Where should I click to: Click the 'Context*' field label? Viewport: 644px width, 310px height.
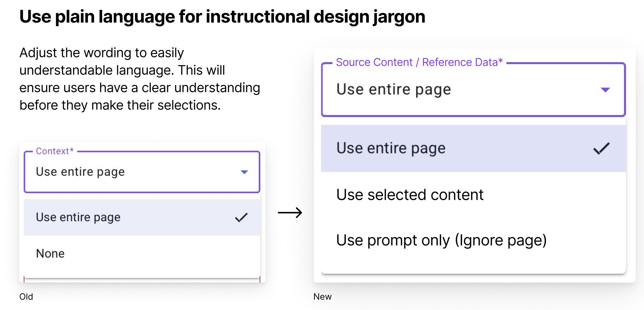(55, 151)
